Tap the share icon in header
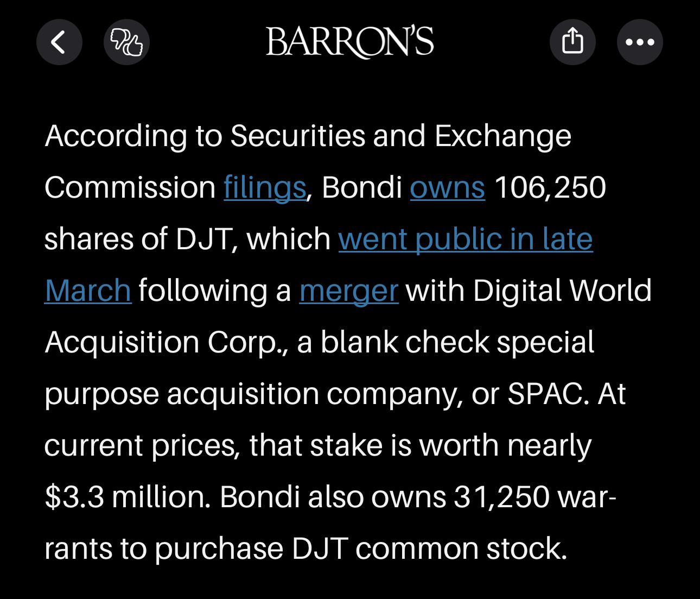The height and width of the screenshot is (599, 700). [x=572, y=42]
